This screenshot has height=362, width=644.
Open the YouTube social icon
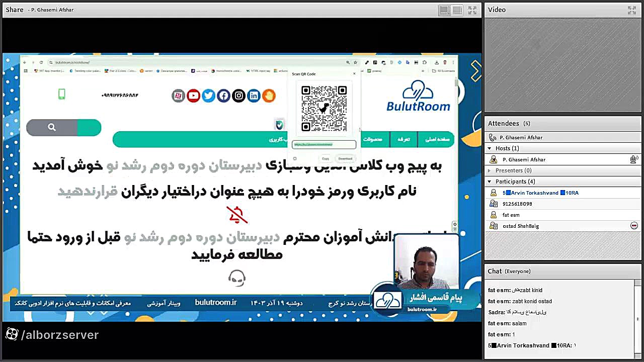coord(193,96)
